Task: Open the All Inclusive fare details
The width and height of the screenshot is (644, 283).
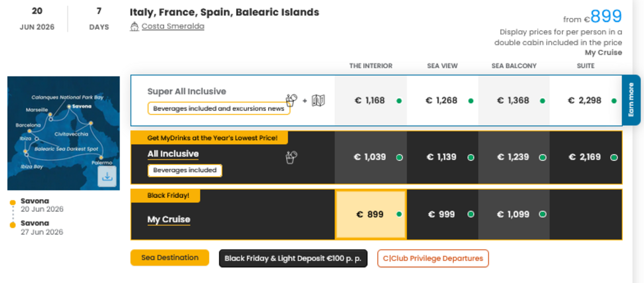Action: point(173,154)
